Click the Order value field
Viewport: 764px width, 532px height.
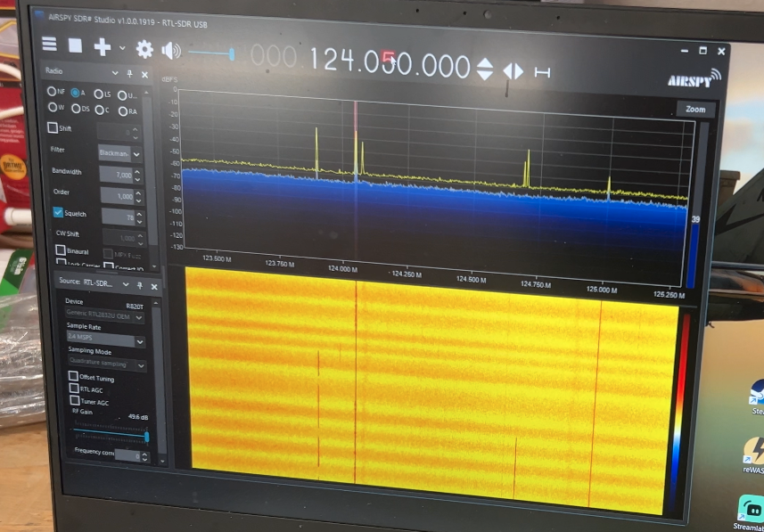click(117, 195)
